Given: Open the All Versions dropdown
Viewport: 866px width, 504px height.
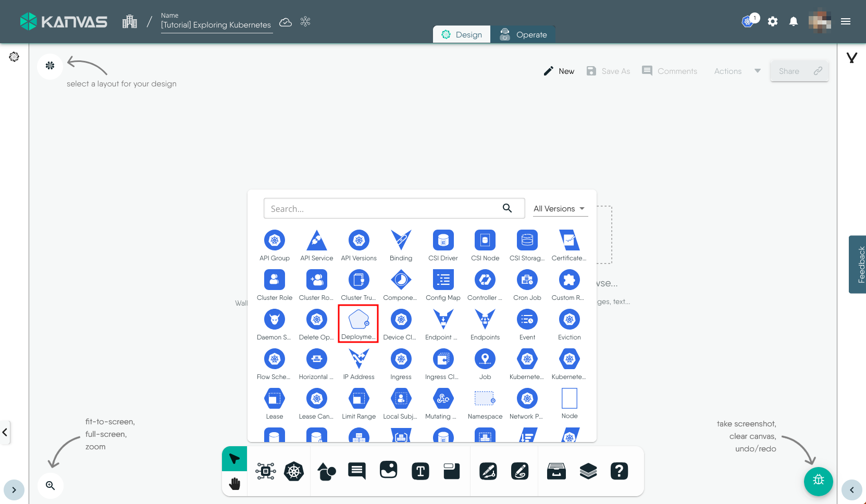Looking at the screenshot, I should coord(560,209).
